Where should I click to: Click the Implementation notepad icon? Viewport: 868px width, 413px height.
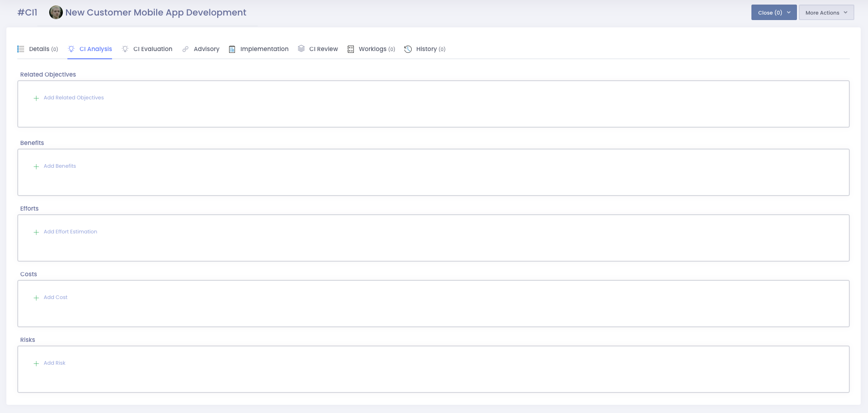232,49
